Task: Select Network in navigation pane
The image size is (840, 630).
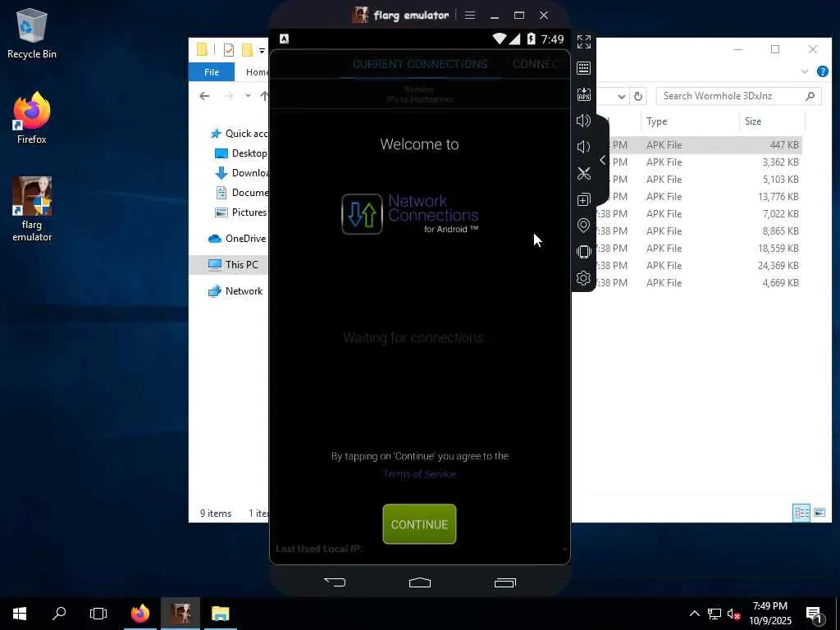Action: (x=235, y=291)
